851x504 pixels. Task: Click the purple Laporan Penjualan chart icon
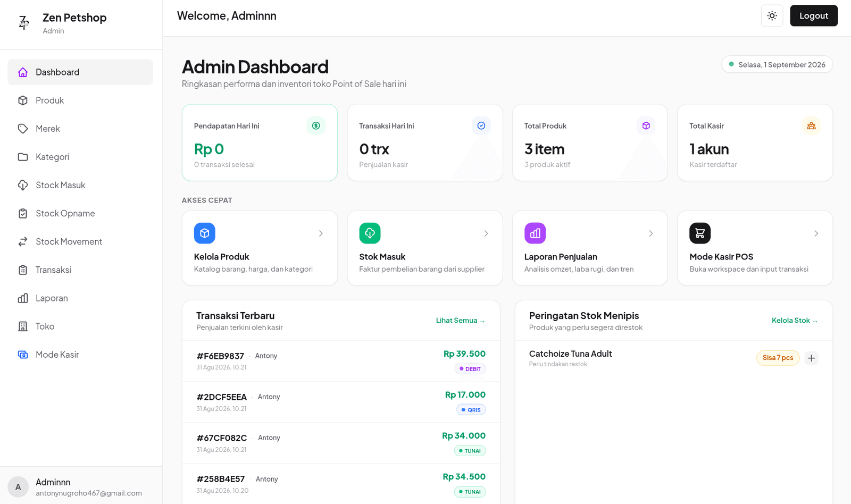tap(535, 233)
